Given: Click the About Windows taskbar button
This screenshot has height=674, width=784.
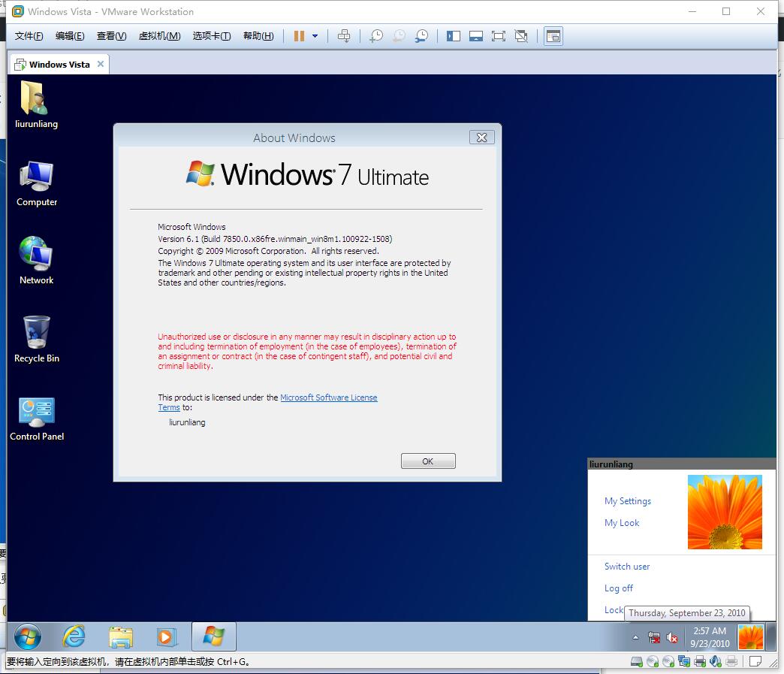Looking at the screenshot, I should click(x=213, y=636).
